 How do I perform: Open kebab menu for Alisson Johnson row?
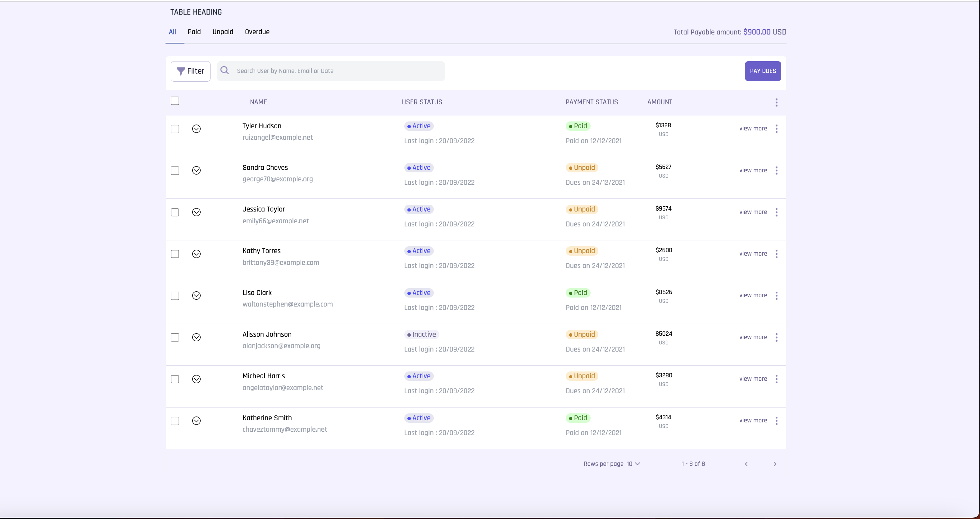click(x=777, y=337)
